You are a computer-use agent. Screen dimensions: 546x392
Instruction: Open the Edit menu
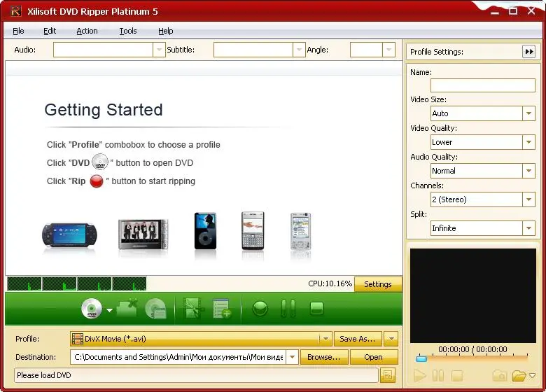pos(50,31)
